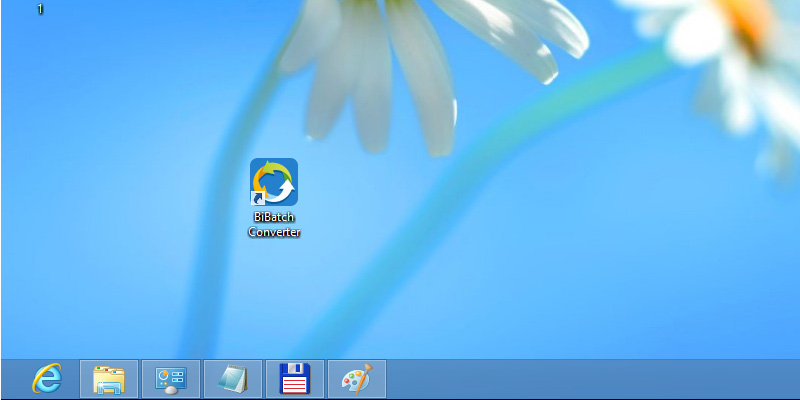Click the "BiBatch Converter" text label

(x=274, y=225)
